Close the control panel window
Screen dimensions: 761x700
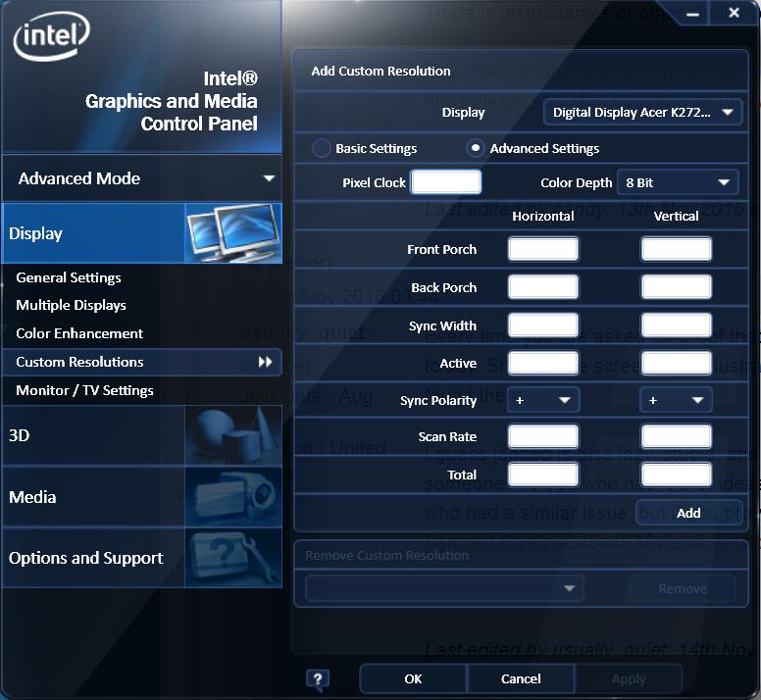(x=735, y=13)
